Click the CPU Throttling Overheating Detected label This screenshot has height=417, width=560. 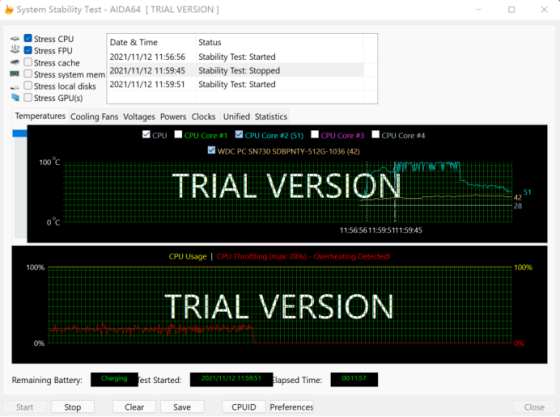pos(304,256)
